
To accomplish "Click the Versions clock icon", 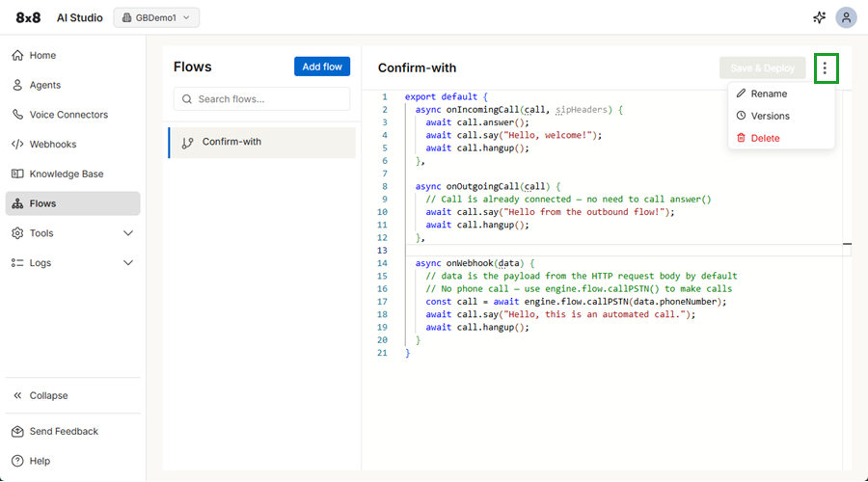I will pos(741,116).
